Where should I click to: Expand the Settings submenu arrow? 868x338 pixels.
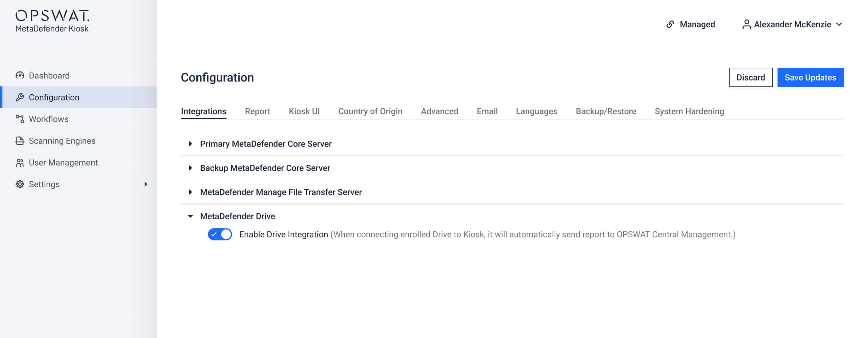pos(146,184)
